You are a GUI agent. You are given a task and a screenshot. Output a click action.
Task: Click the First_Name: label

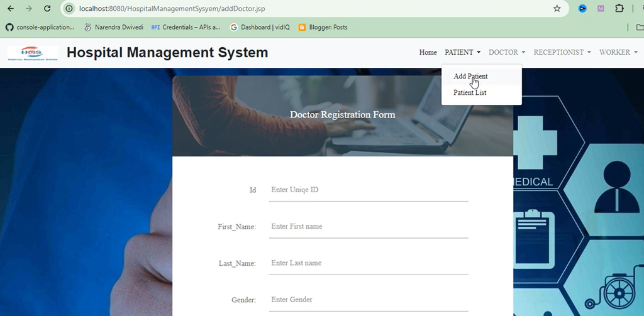pyautogui.click(x=237, y=227)
